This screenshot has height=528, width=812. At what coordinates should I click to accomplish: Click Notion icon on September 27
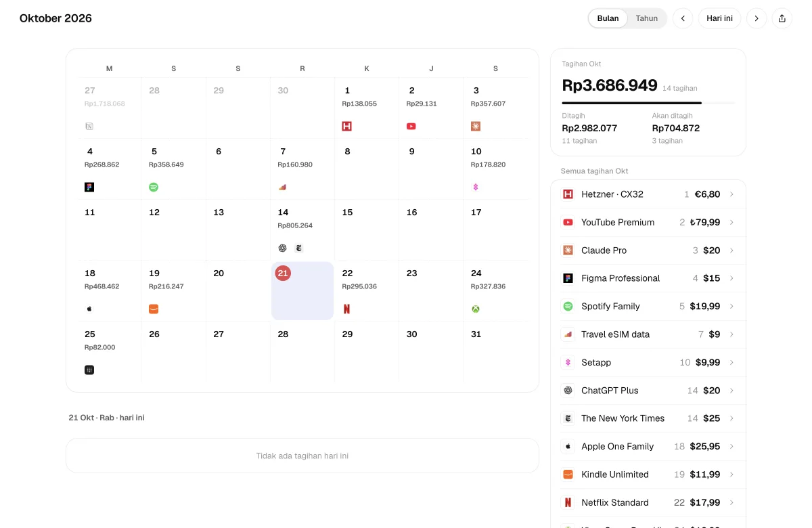(x=89, y=126)
